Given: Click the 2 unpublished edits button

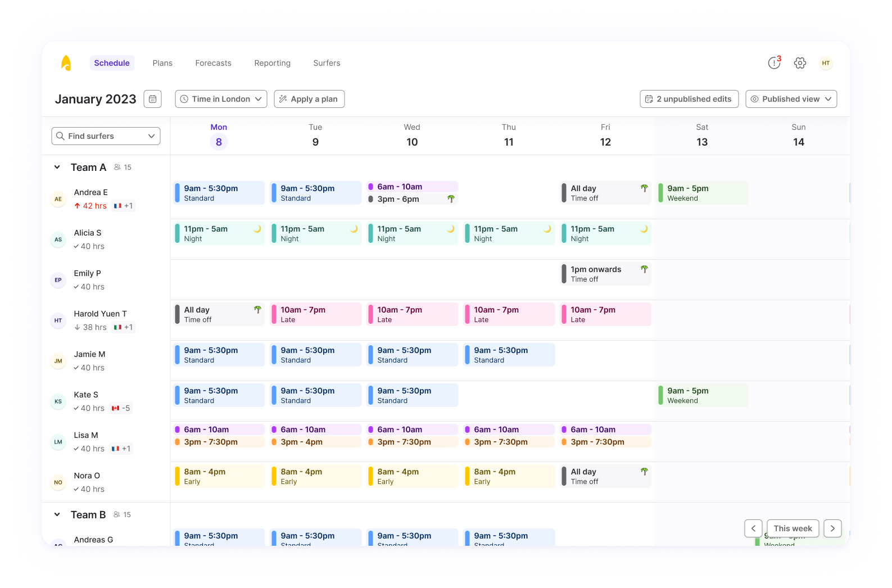Looking at the screenshot, I should (x=689, y=99).
